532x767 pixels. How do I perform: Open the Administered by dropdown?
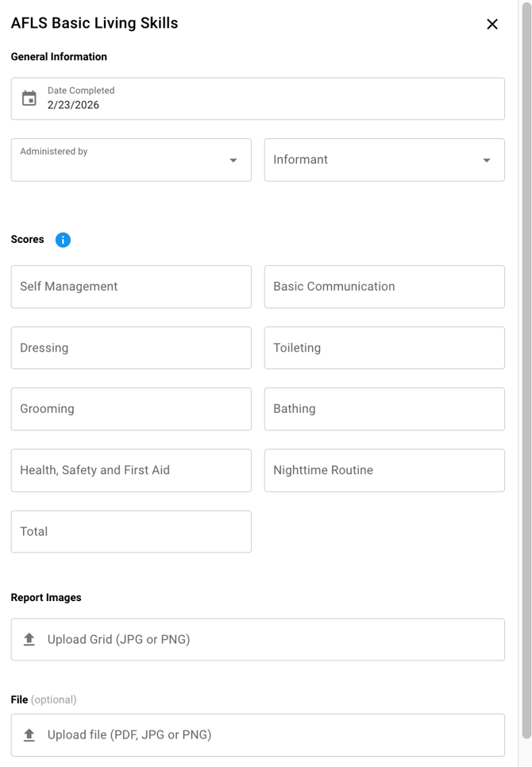tap(131, 160)
